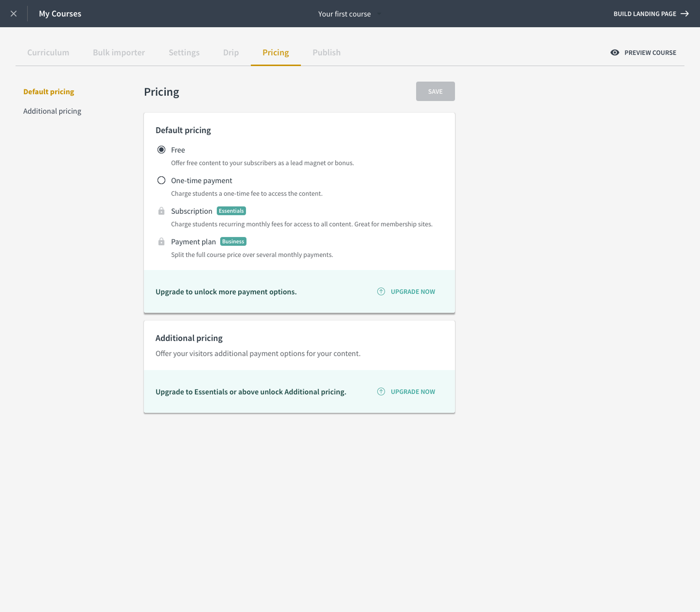The width and height of the screenshot is (700, 612).
Task: Open the Drip tab
Action: point(231,52)
